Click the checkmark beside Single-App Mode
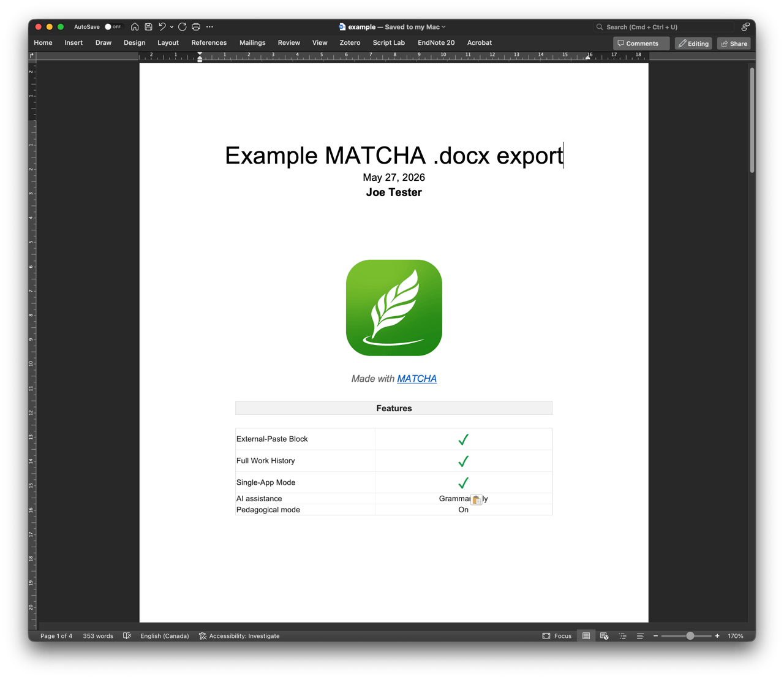The width and height of the screenshot is (784, 679). 464,483
